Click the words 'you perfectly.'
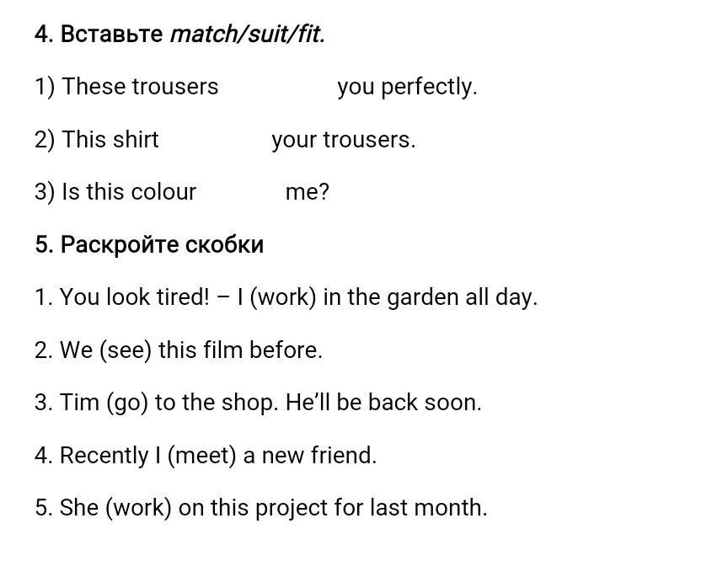Viewport: 728px width, 577px height. coord(407,88)
